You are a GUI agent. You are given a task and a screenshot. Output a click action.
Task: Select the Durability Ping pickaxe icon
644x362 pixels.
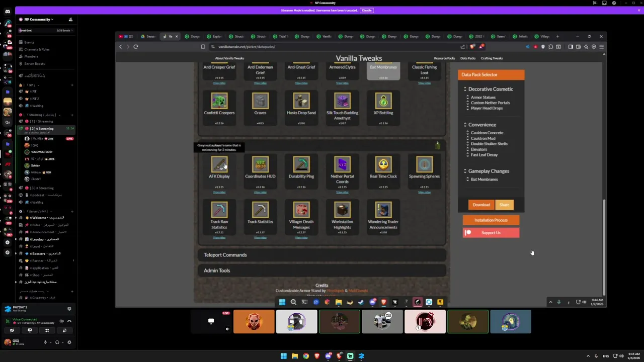(301, 164)
